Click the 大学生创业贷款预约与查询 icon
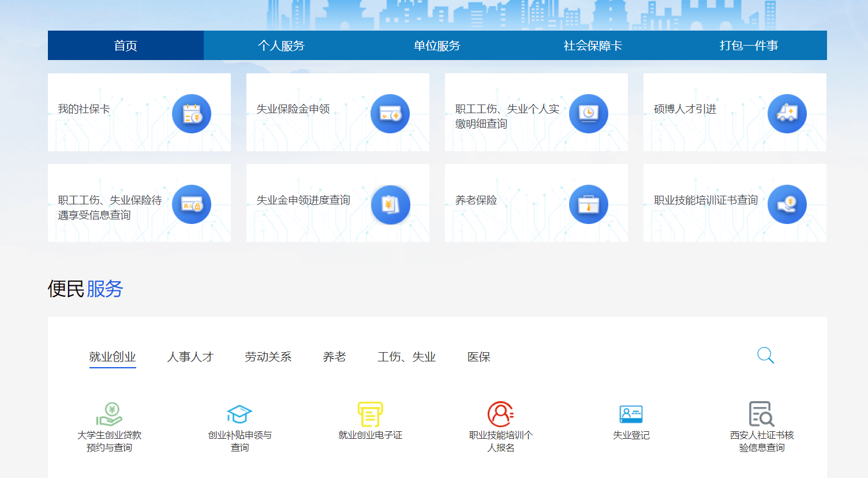Screen dimensions: 868x478 tap(109, 414)
